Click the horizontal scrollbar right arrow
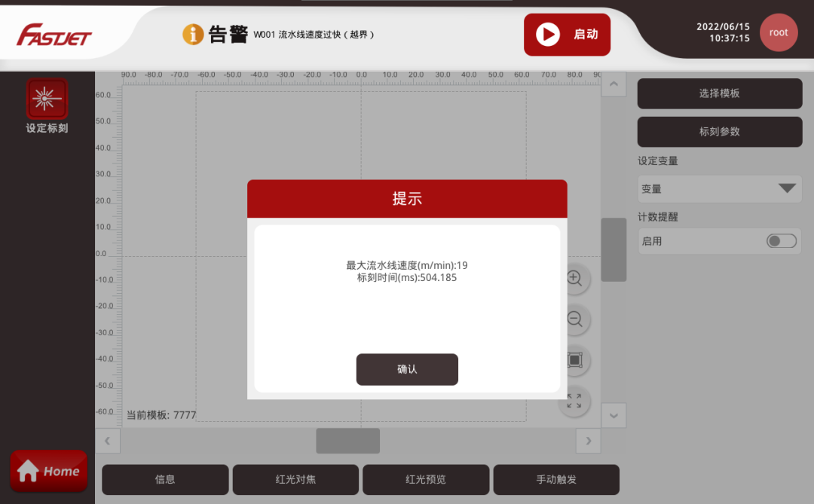The image size is (814, 504). [x=588, y=441]
